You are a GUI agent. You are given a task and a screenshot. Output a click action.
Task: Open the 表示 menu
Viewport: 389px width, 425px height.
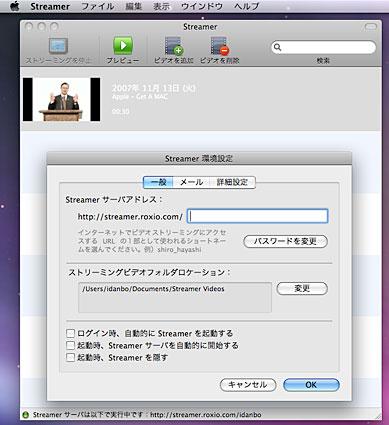[161, 6]
